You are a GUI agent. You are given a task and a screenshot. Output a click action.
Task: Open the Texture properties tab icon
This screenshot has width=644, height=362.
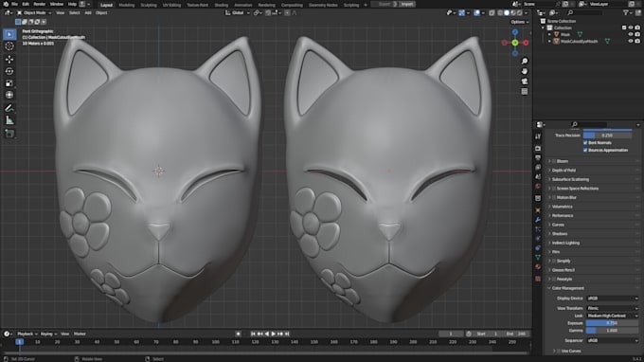[x=538, y=279]
